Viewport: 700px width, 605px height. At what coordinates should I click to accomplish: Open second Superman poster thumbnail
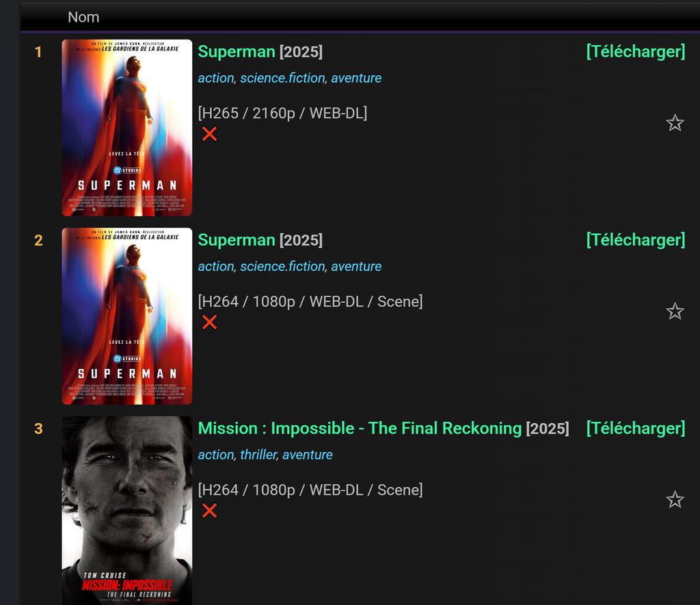126,316
